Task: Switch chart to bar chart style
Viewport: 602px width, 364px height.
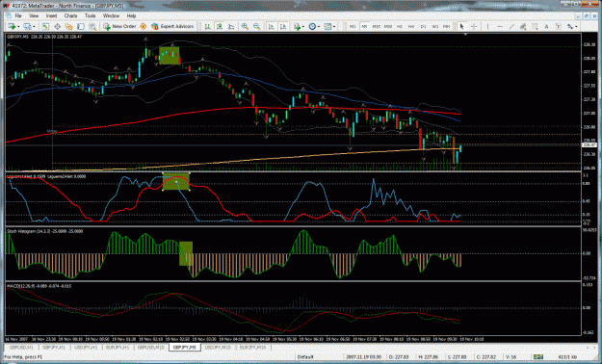Action: click(x=208, y=27)
